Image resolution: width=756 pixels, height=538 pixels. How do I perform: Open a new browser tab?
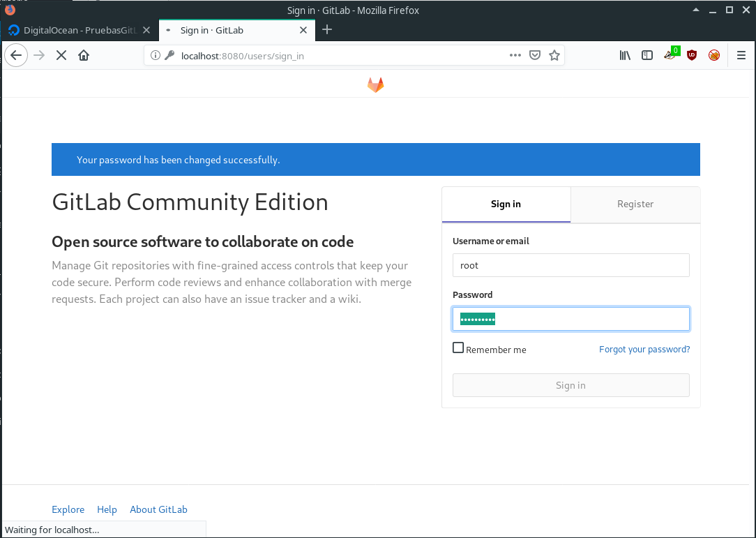pyautogui.click(x=327, y=29)
